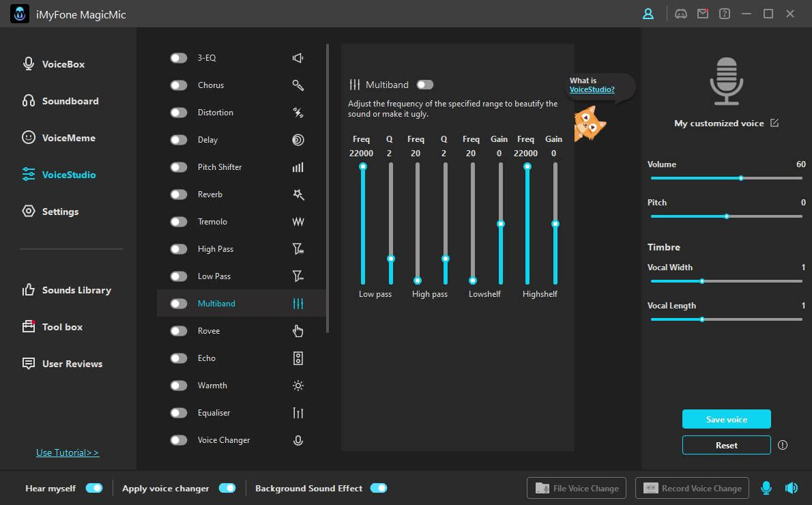Click the Multiband sliders icon in list
This screenshot has width=812, height=505.
[298, 304]
